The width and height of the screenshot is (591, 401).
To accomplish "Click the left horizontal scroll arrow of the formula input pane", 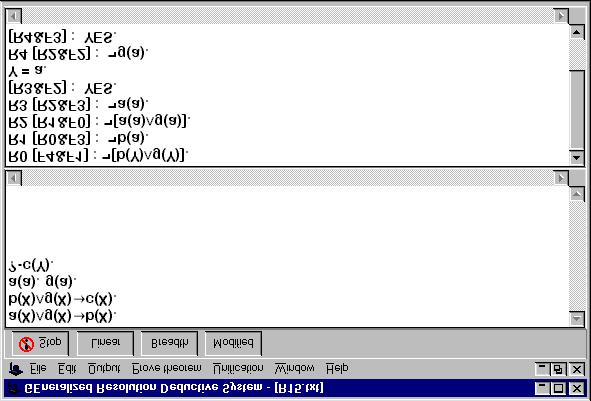I will pyautogui.click(x=15, y=178).
